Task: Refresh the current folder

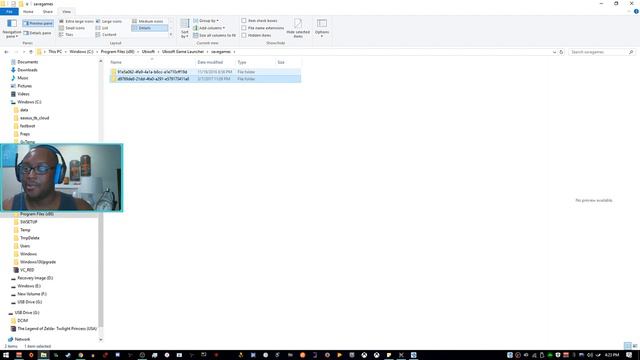Action: point(561,52)
